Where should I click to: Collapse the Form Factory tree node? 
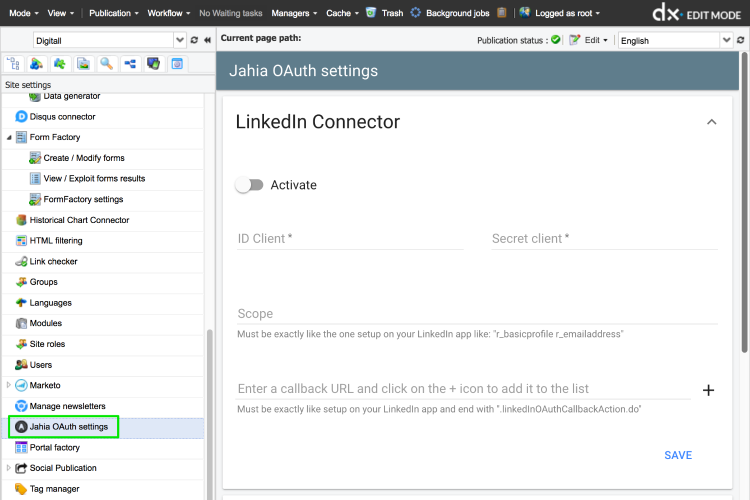(x=9, y=137)
